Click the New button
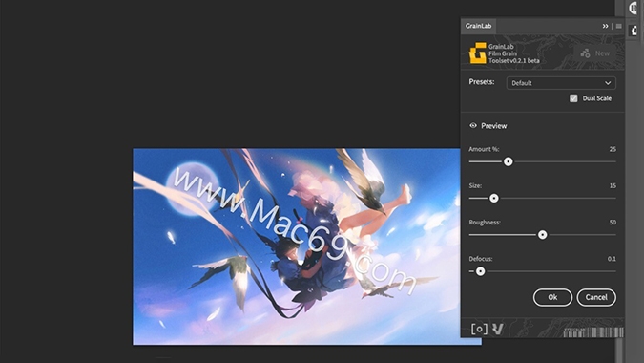Screen dimensions: 644x363 tap(594, 53)
